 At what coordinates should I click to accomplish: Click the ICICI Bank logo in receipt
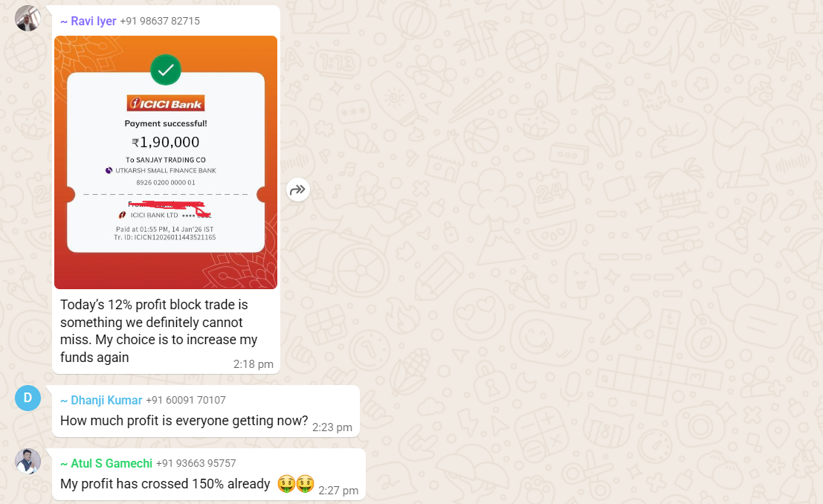pyautogui.click(x=166, y=103)
